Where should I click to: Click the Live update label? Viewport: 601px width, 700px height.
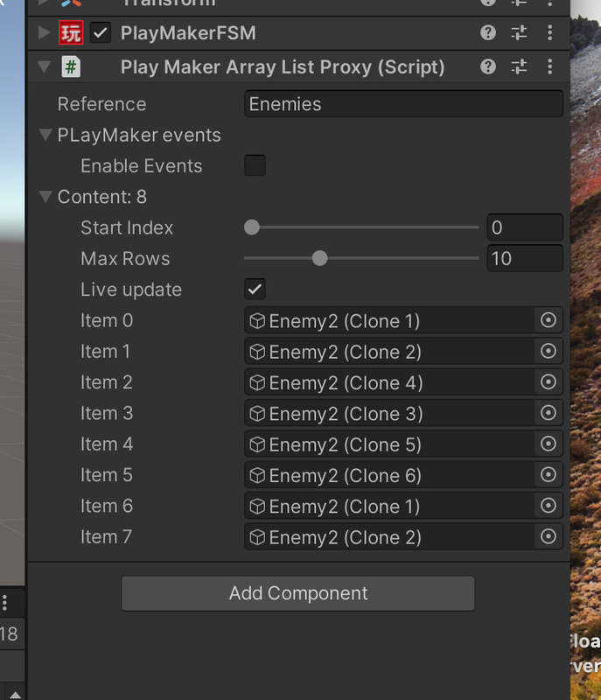coord(131,290)
